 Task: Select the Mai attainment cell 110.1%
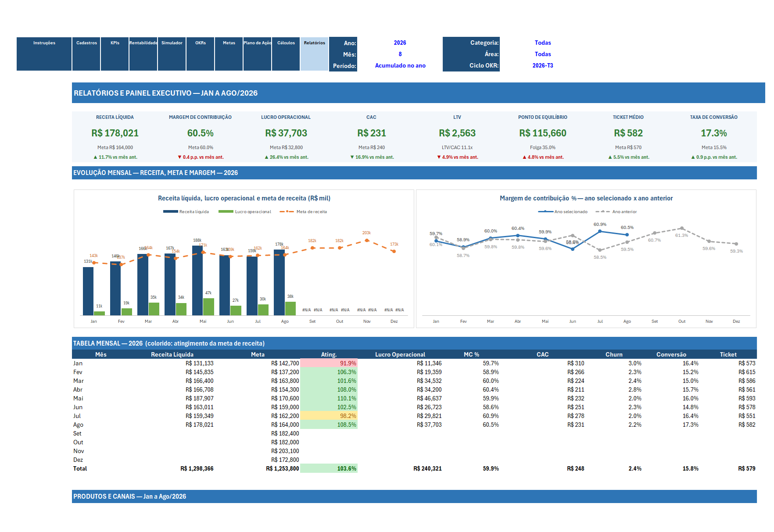(x=329, y=398)
